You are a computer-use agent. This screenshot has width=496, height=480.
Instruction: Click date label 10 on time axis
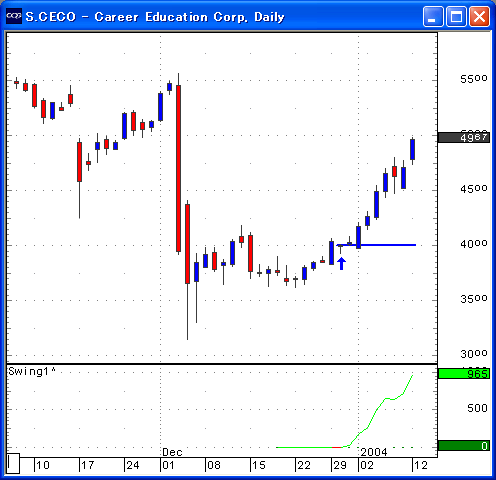pyautogui.click(x=43, y=465)
